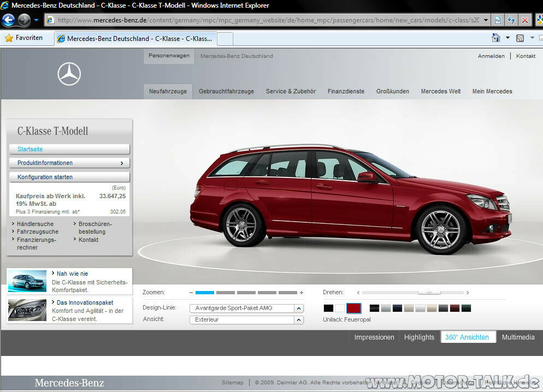The width and height of the screenshot is (543, 392).
Task: Open the recent pages arrow beside Forward
Action: pos(36,20)
